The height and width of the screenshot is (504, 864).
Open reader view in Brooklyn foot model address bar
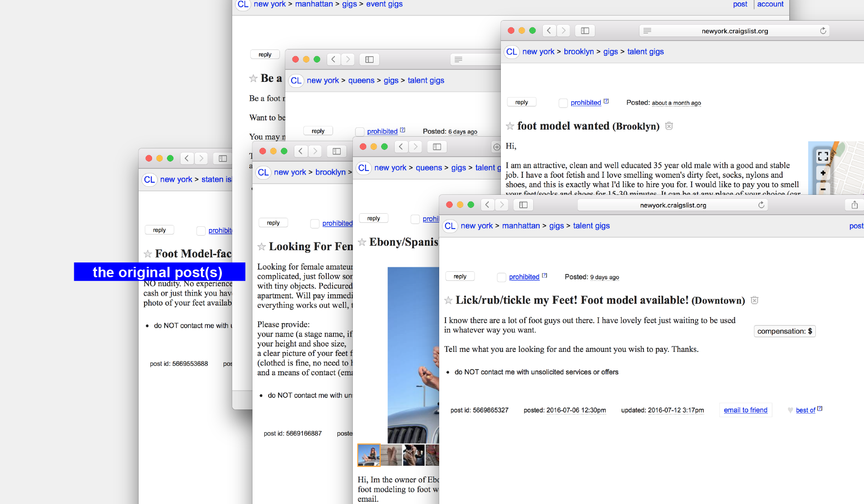tap(647, 31)
